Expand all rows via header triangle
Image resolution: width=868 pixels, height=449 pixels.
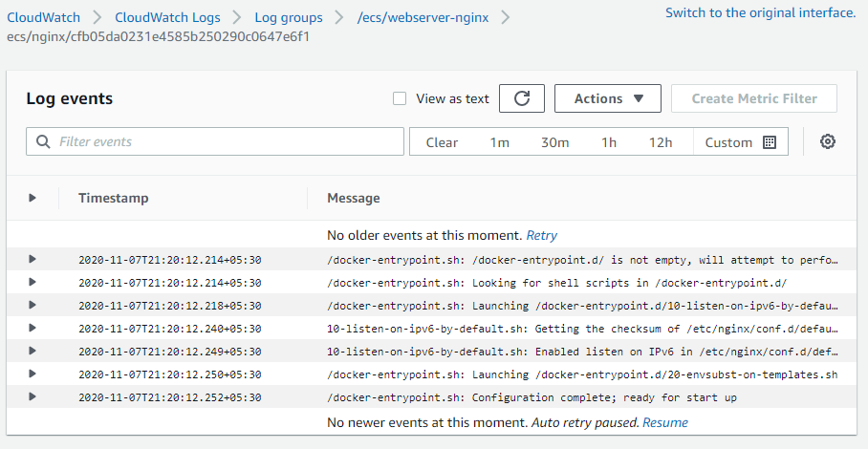[x=33, y=198]
